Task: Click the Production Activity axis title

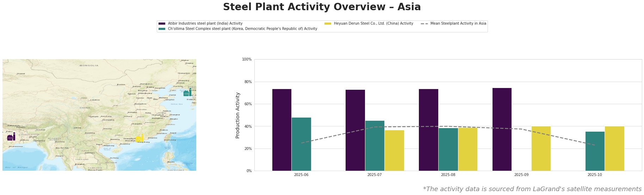Action: [238, 115]
